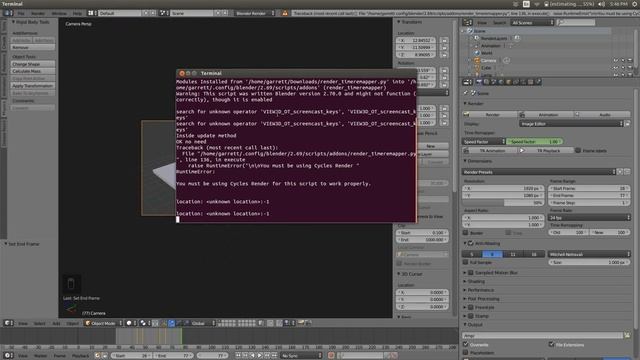Click the 3D view editor type icon

coord(8,323)
